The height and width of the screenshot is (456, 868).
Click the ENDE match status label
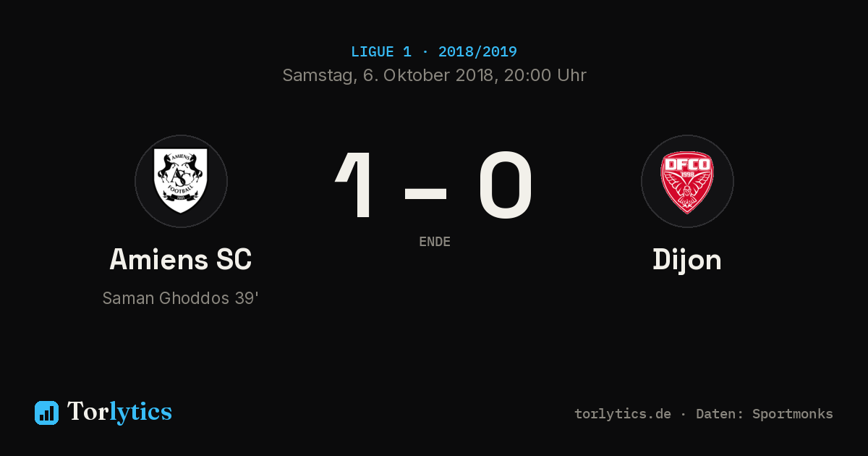tap(435, 242)
